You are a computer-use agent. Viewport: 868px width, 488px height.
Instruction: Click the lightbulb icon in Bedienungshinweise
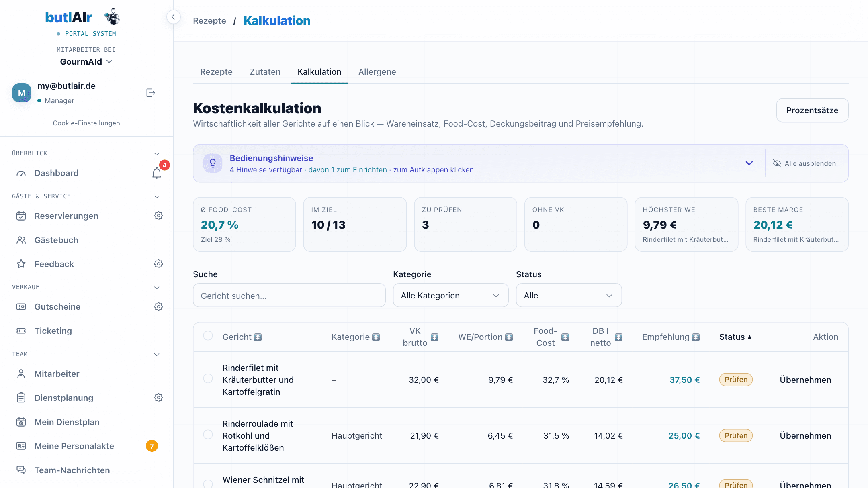click(213, 163)
